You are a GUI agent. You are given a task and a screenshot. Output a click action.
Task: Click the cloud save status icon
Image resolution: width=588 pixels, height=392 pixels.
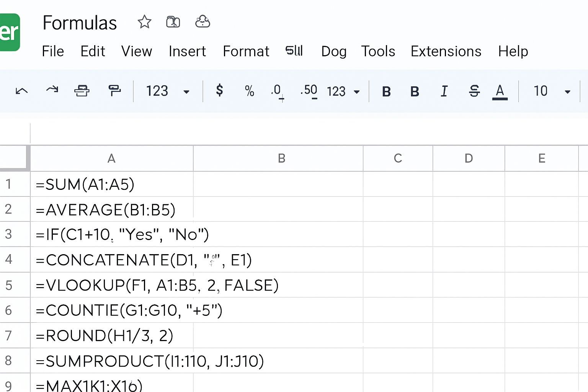[x=203, y=22]
